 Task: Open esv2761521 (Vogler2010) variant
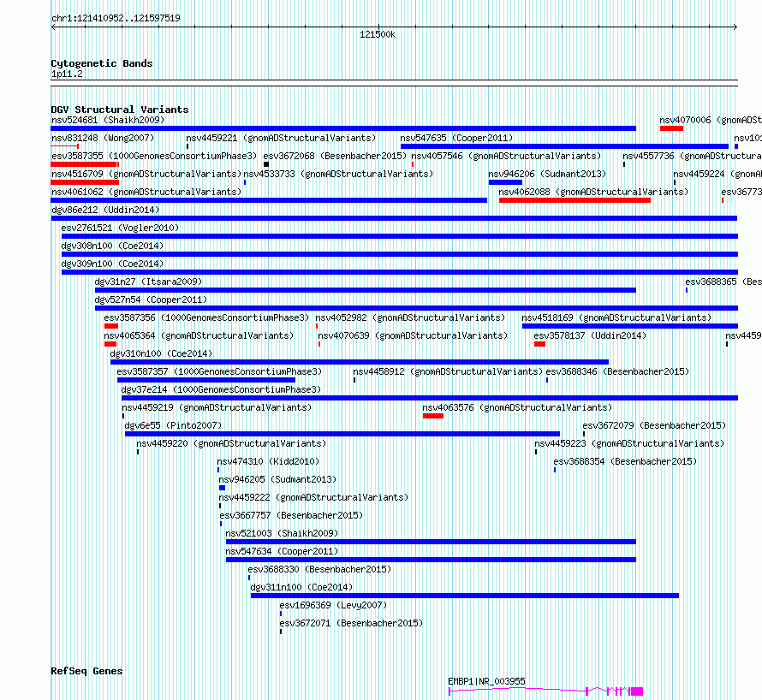(x=120, y=228)
